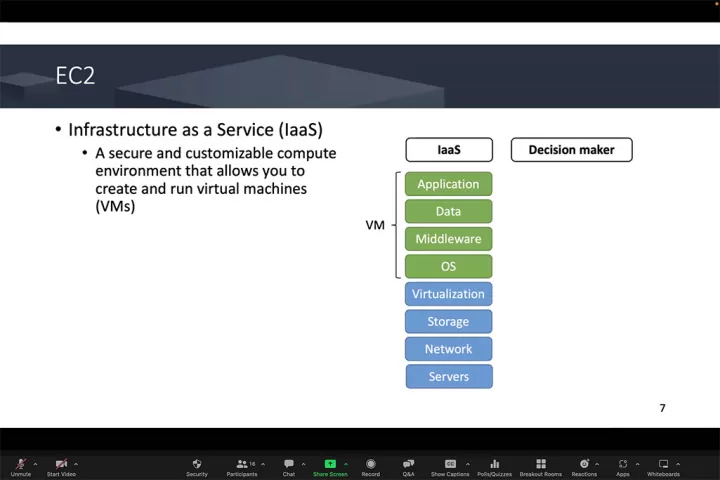Click the VM label beside the bracket
This screenshot has width=720, height=480.
coord(375,225)
